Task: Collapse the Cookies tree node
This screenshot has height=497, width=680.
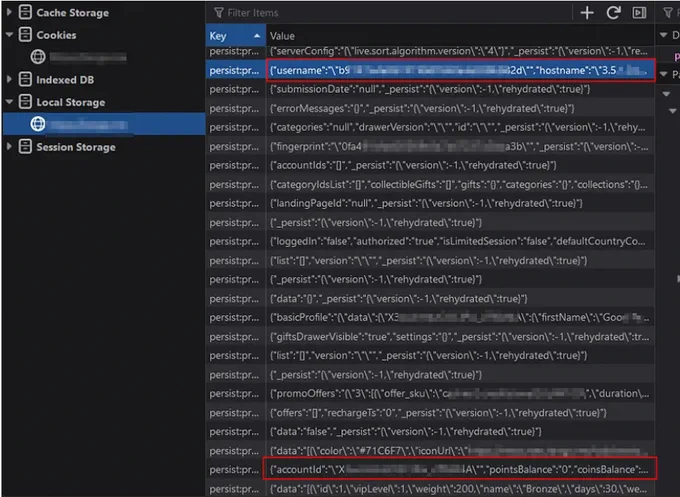Action: click(9, 34)
